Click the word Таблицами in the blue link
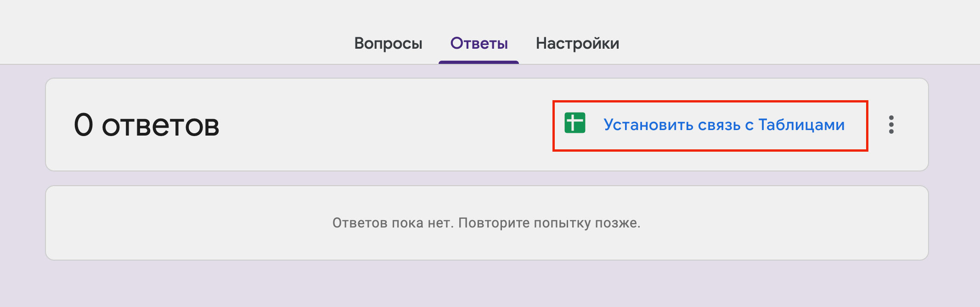 (x=801, y=125)
